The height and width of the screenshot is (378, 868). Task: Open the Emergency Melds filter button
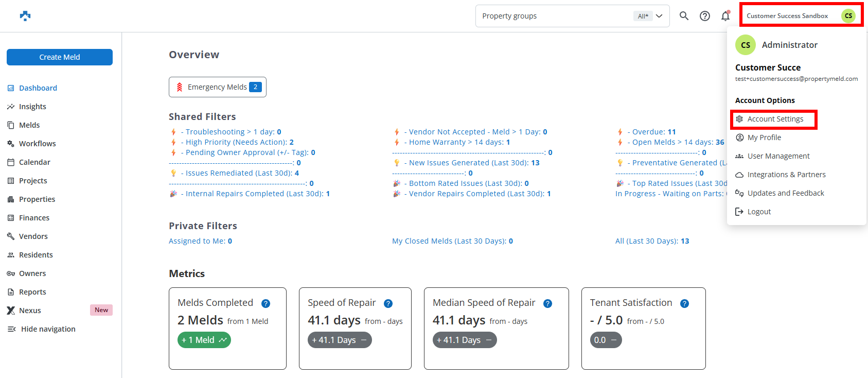pos(217,87)
